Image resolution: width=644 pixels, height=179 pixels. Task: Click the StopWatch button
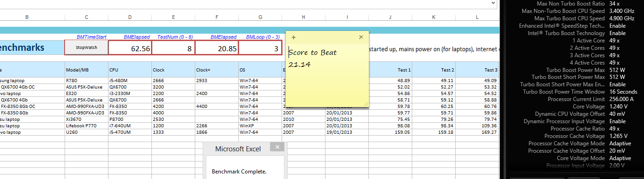pyautogui.click(x=86, y=48)
